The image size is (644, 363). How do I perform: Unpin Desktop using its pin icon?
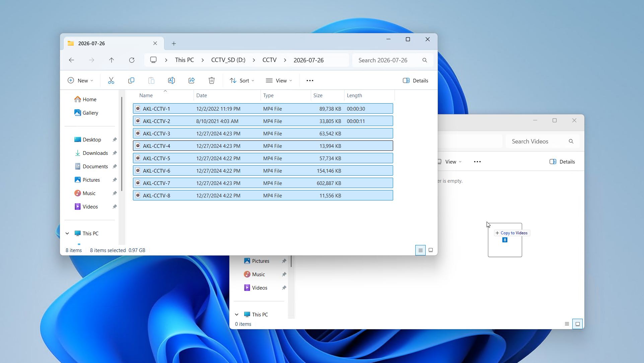[115, 140]
